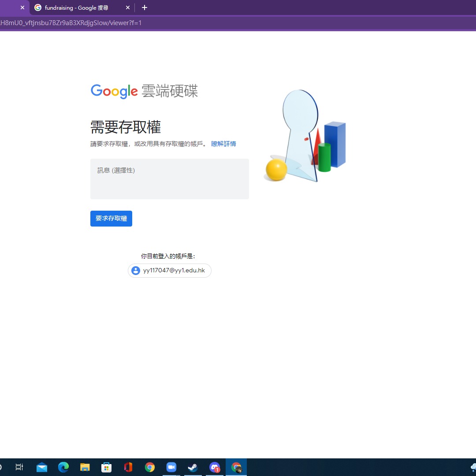The width and height of the screenshot is (476, 476).
Task: Click the cloud icon in system tray
Action: pos(473,467)
